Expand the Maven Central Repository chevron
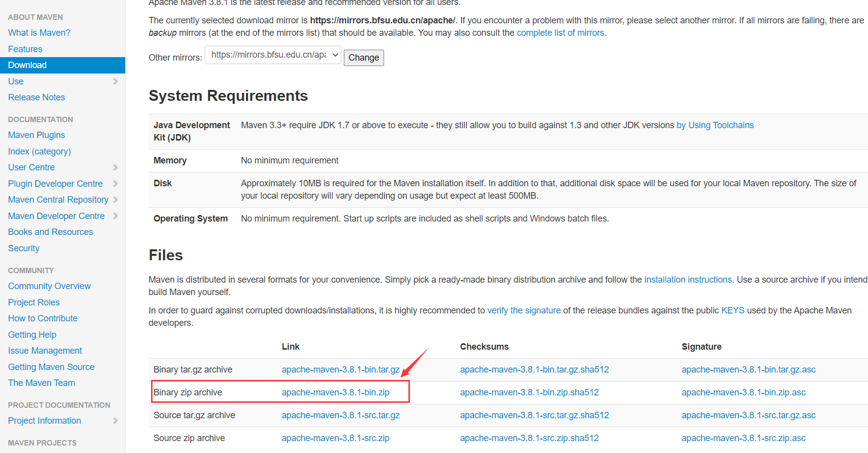The height and width of the screenshot is (453, 868). (x=115, y=200)
